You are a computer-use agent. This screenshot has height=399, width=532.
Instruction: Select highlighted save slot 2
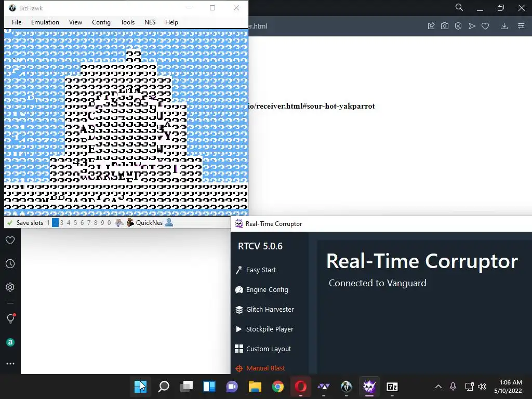pos(55,222)
